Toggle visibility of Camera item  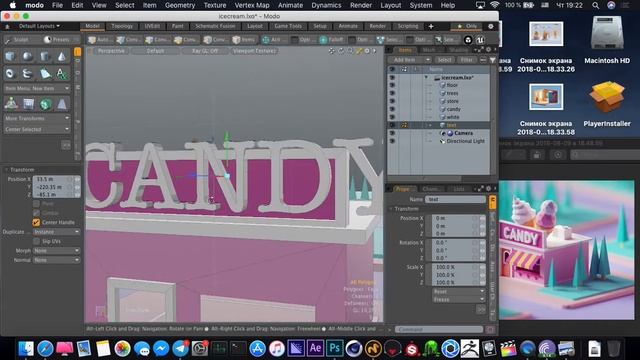click(x=392, y=133)
